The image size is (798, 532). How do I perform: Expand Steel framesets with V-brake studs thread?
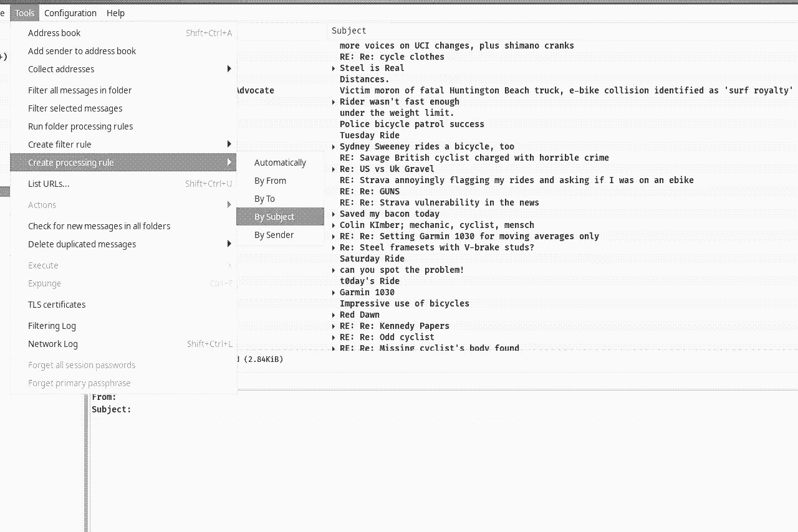click(334, 247)
